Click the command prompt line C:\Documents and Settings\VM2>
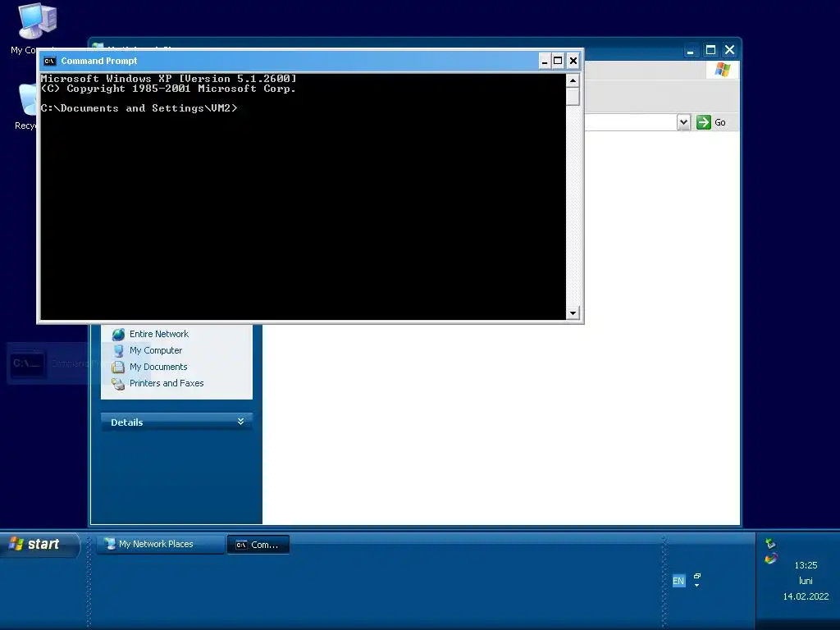 pyautogui.click(x=139, y=108)
